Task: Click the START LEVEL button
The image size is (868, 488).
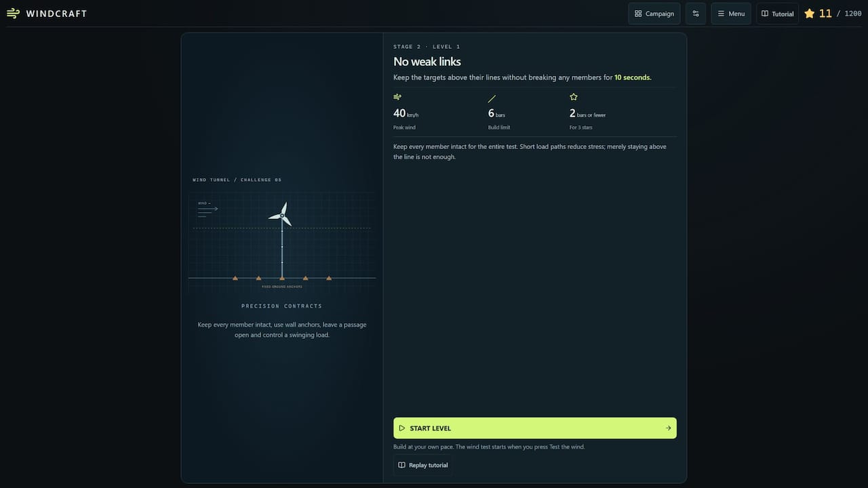Action: tap(535, 428)
